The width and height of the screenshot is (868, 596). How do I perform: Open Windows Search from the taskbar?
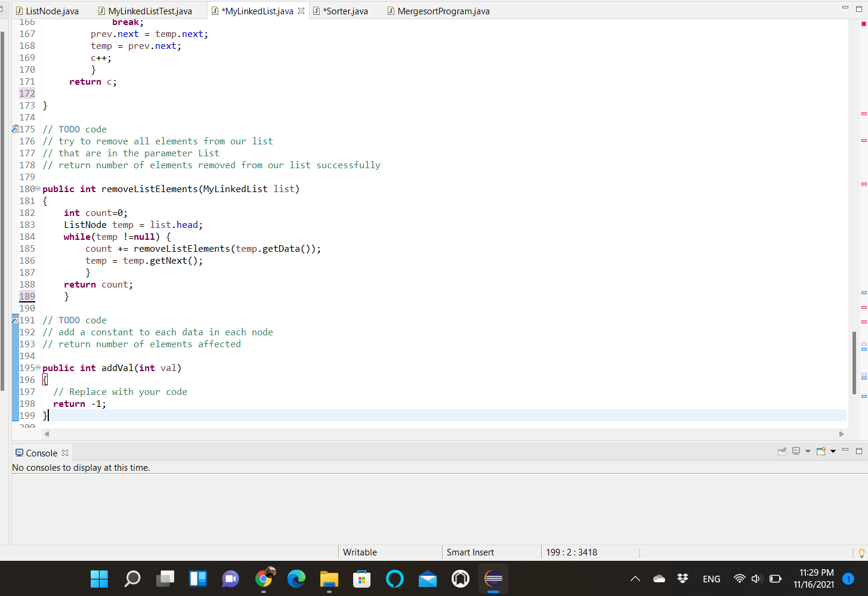(132, 579)
